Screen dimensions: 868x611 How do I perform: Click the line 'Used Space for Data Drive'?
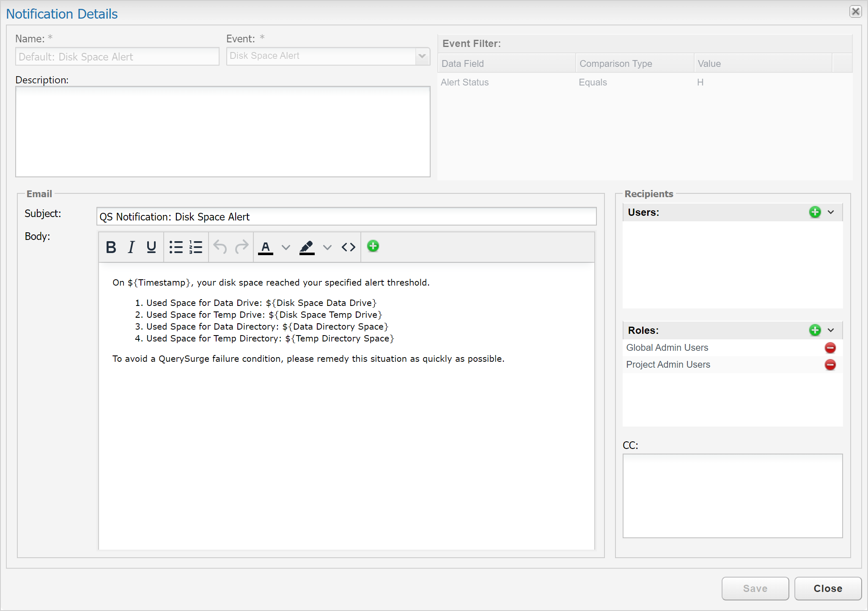(x=261, y=303)
